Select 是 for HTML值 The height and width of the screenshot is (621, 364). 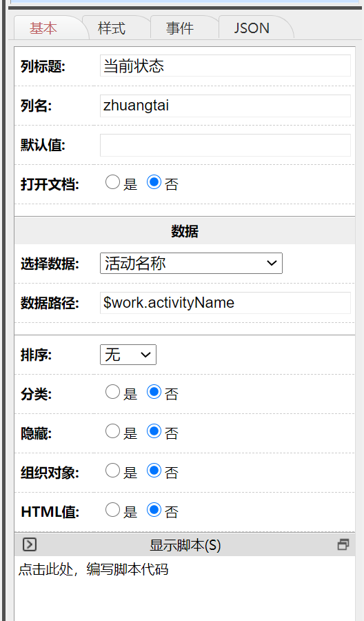112,509
